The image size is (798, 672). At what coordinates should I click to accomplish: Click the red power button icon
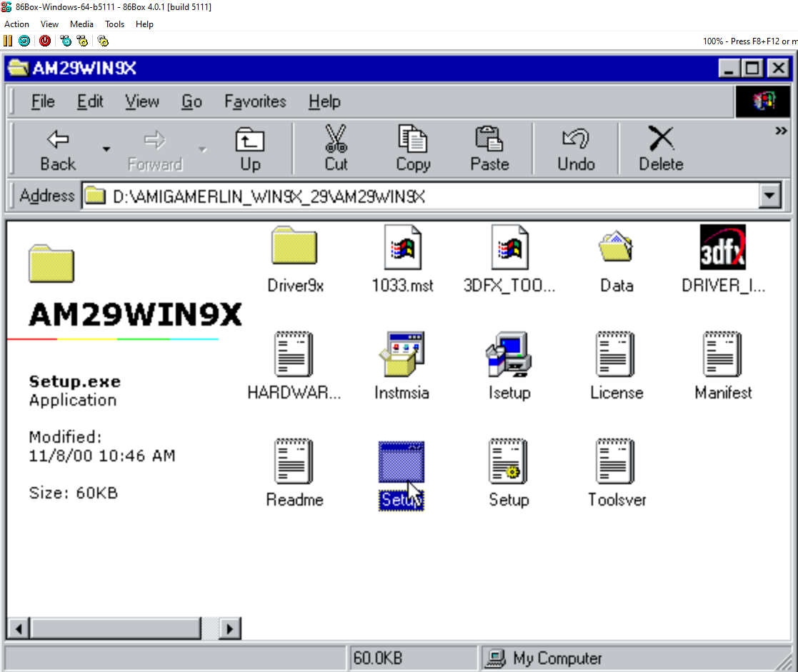click(45, 41)
